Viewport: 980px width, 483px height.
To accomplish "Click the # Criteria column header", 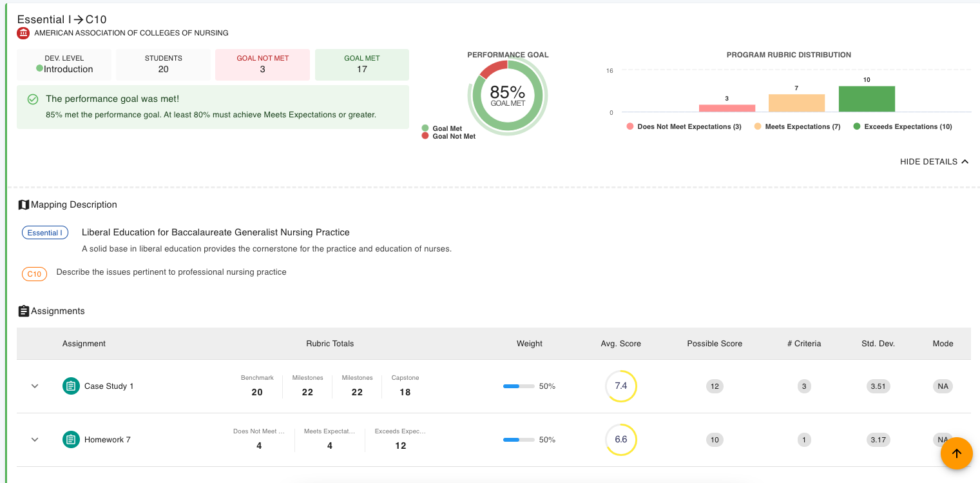I will point(804,344).
